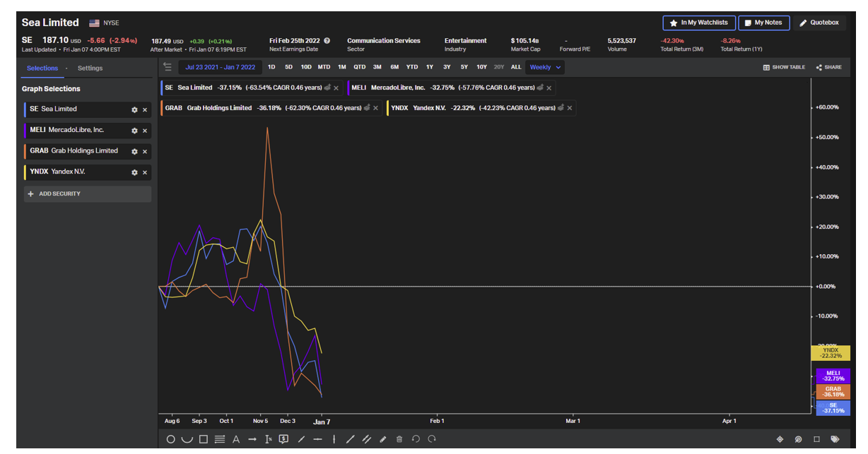Click the crosshair target icon in bottom toolbar

[x=780, y=439]
